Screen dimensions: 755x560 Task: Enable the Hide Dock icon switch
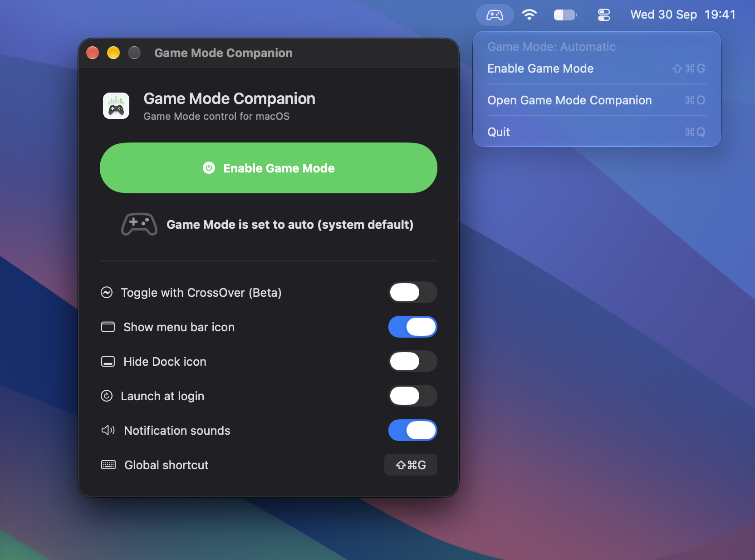click(413, 361)
